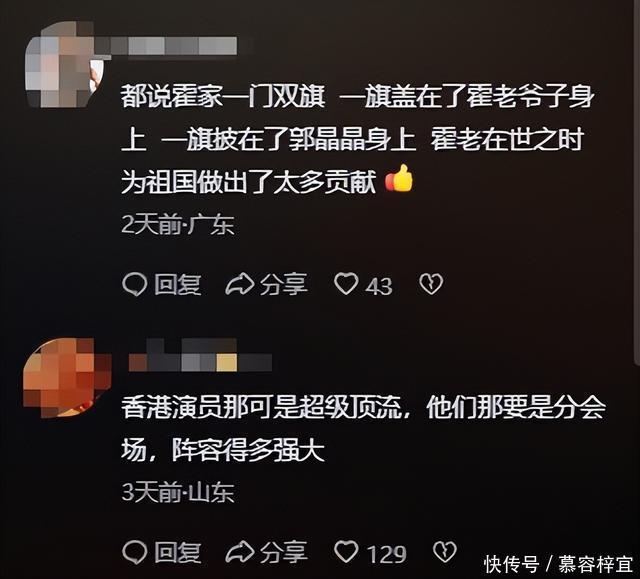
Task: Click the thumbs-up emoji after 太多贡献
Action: tap(399, 178)
